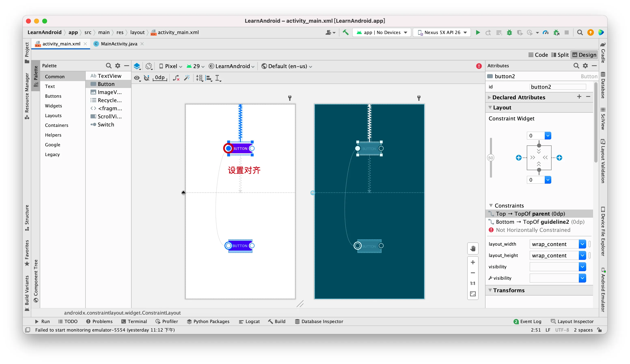
Task: Select the pan (hand) tool on canvas
Action: [x=473, y=248]
